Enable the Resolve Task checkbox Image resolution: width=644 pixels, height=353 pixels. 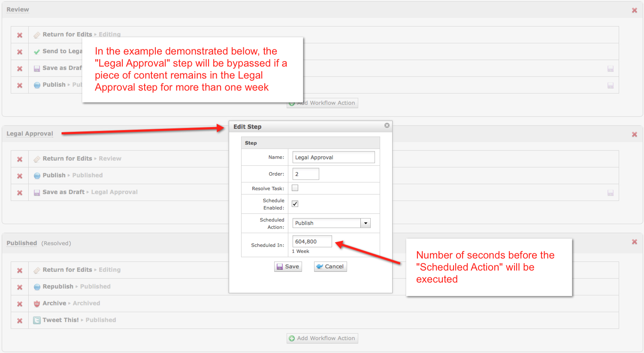point(295,188)
